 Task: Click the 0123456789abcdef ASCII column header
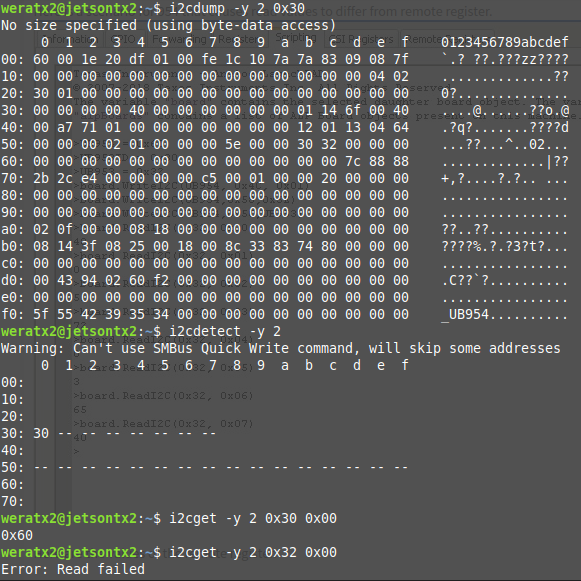504,42
